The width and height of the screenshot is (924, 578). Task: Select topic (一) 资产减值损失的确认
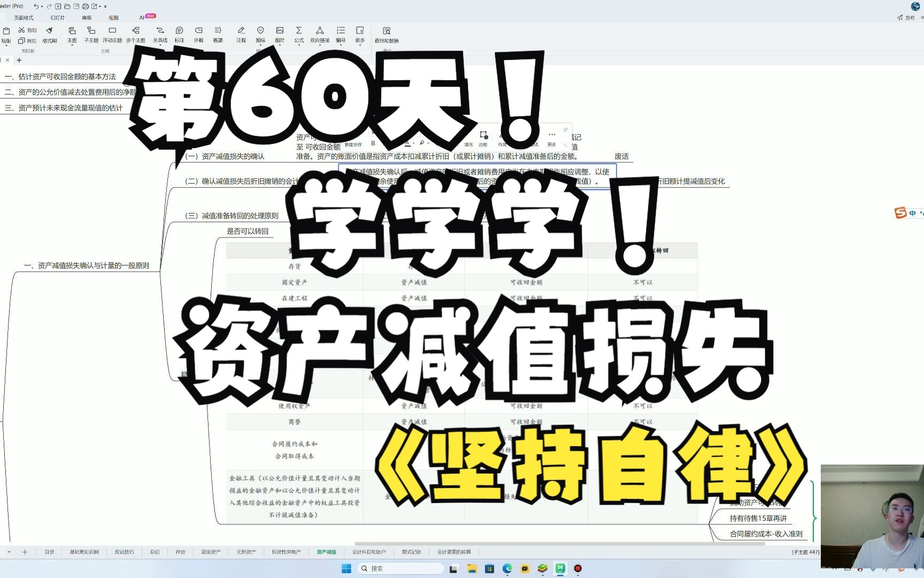(x=225, y=156)
